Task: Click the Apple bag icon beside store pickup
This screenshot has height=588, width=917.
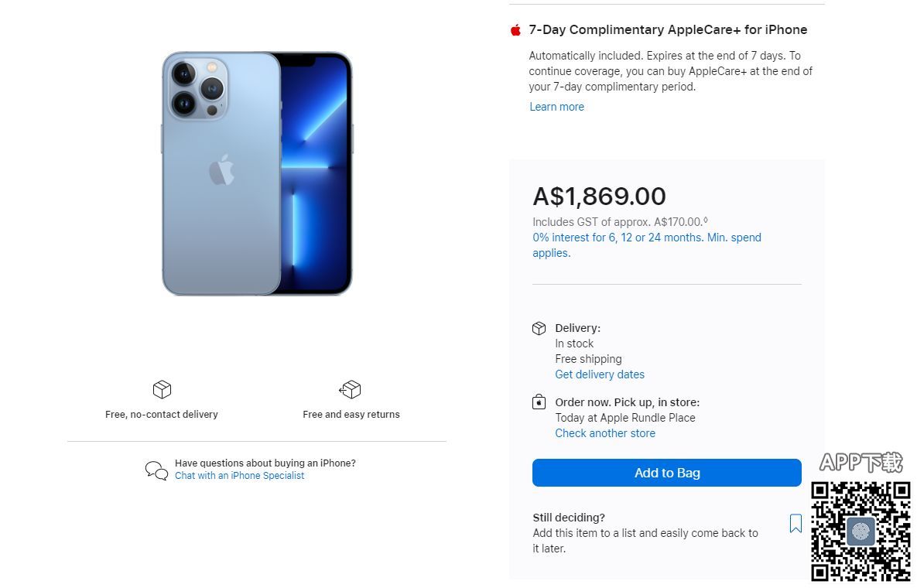Action: click(x=539, y=402)
